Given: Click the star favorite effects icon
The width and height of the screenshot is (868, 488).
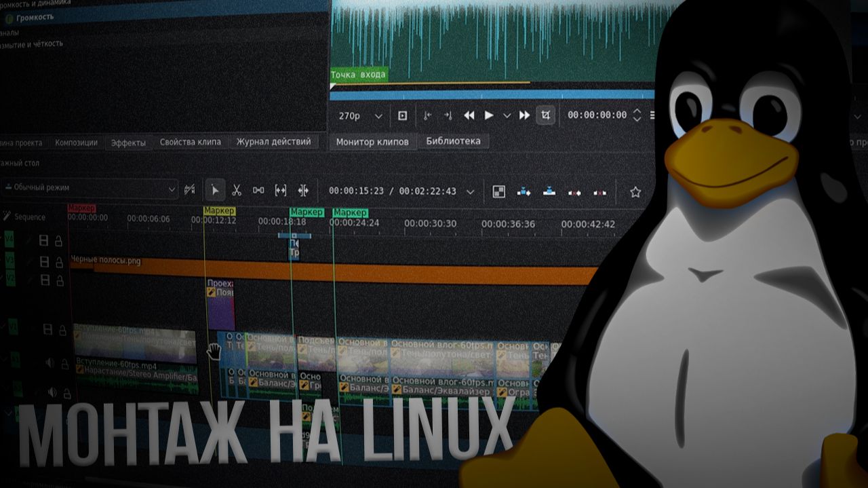Looking at the screenshot, I should point(635,192).
